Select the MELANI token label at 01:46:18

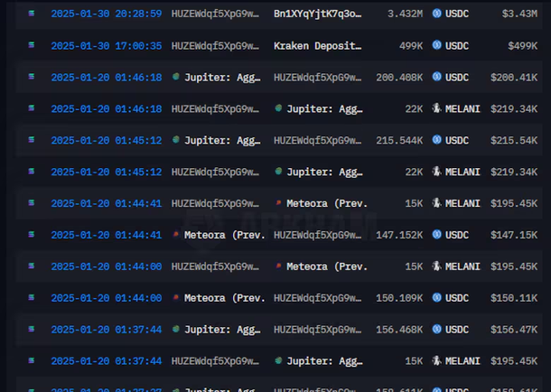point(462,109)
